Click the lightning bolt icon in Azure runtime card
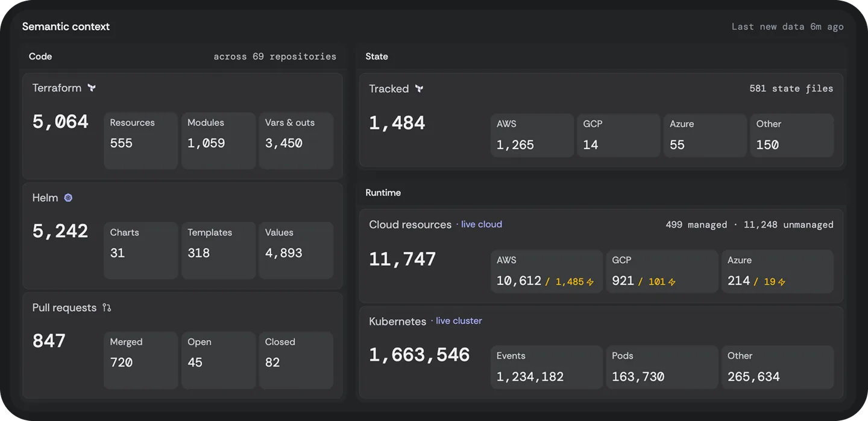Screen dimensions: 868x421 pos(782,282)
